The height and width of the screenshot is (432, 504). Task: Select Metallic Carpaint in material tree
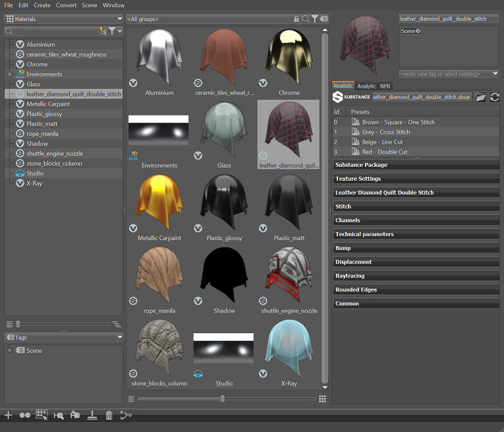[48, 104]
